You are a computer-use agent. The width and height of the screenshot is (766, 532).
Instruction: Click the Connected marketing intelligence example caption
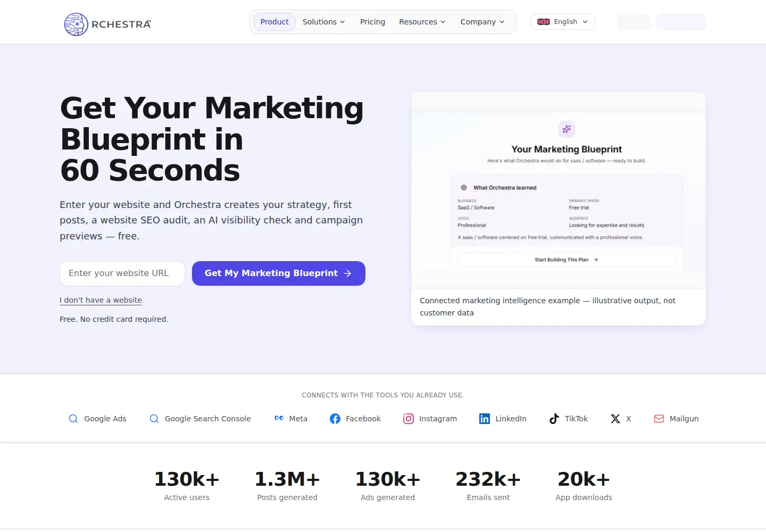point(548,306)
